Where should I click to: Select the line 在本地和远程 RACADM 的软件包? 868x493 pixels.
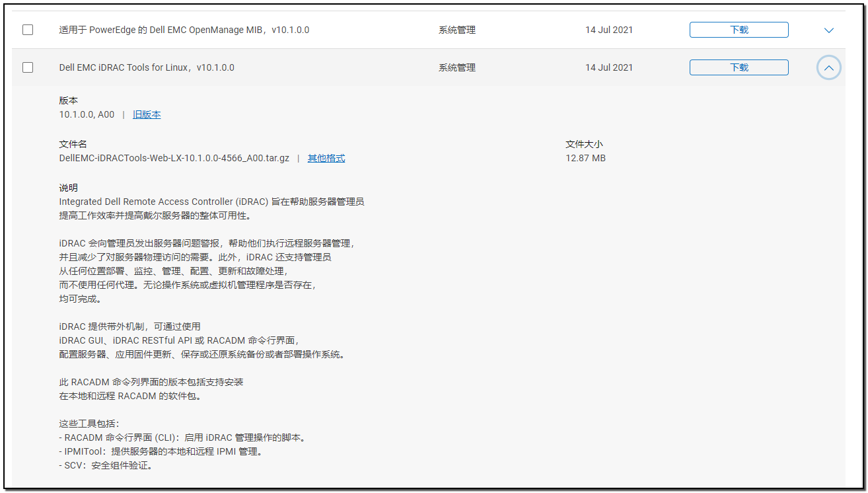tap(130, 396)
